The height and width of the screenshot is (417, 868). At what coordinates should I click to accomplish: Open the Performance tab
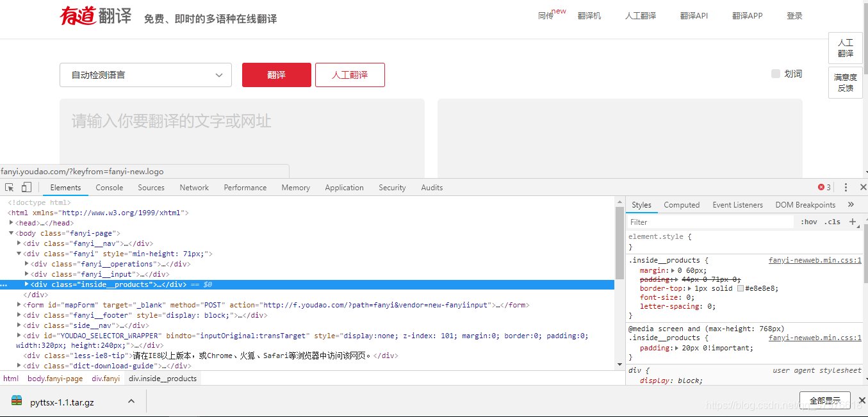pos(245,188)
